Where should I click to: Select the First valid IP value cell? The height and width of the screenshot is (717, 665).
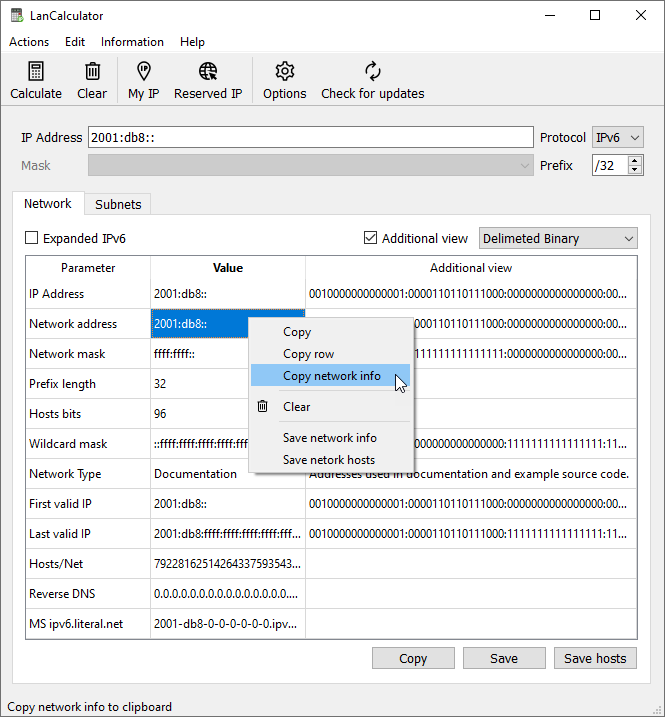228,504
